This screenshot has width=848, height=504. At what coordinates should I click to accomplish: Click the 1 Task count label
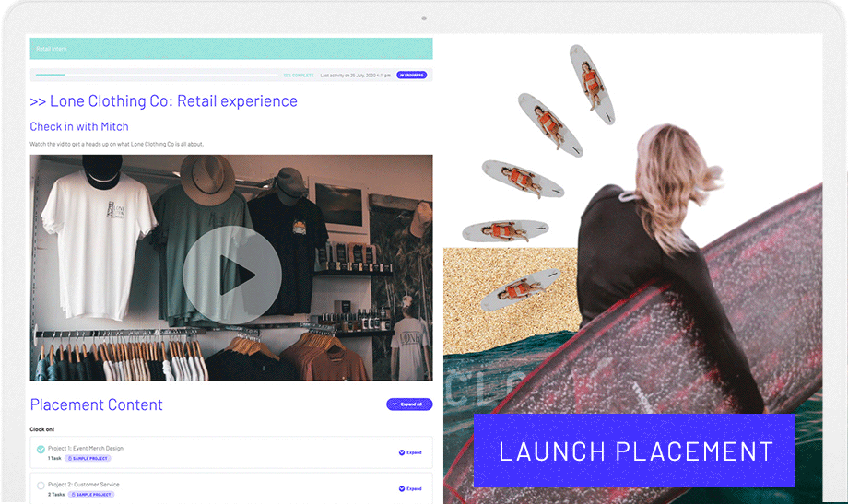[x=54, y=458]
